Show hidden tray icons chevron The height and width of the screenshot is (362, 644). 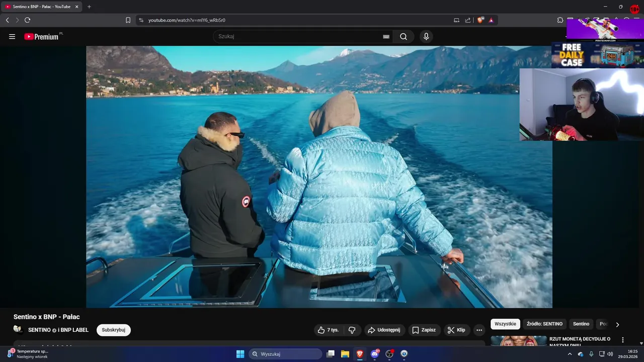point(570,354)
